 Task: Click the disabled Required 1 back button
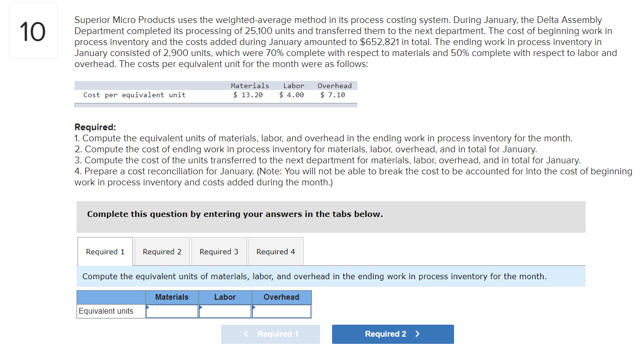(x=270, y=334)
